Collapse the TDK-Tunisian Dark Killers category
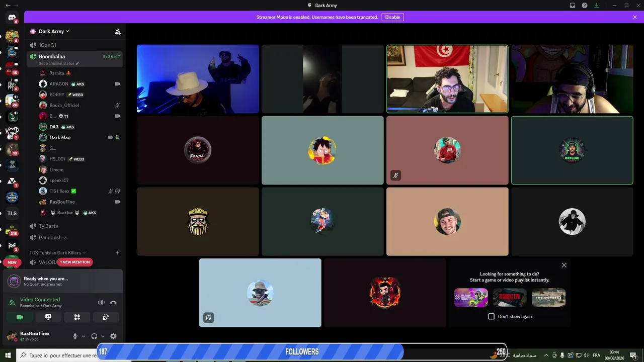Image resolution: width=644 pixels, height=362 pixels. tap(57, 253)
